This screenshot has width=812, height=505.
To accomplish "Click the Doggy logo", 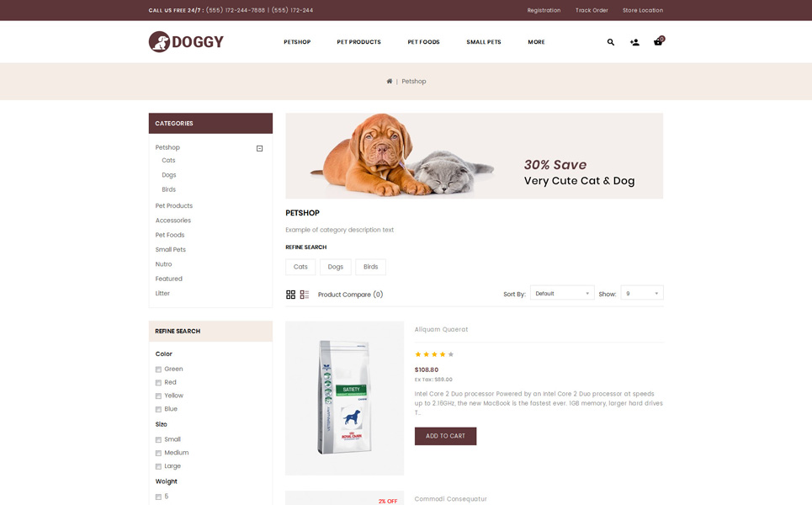I will 186,42.
